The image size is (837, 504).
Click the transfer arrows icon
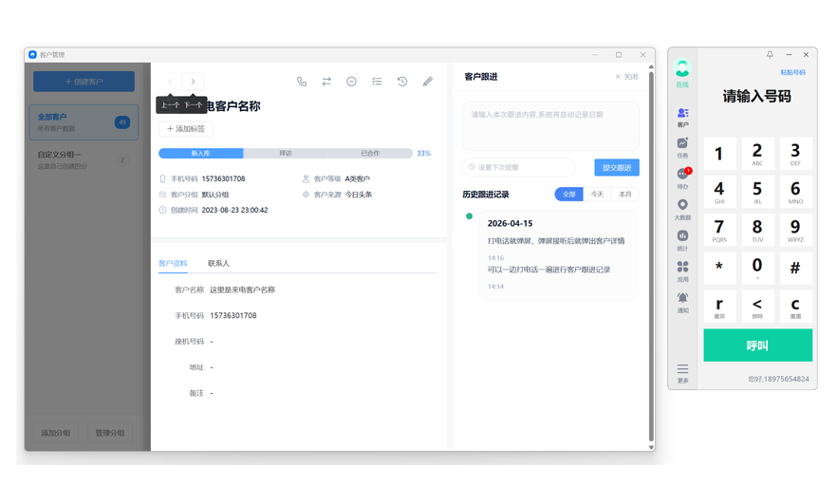click(326, 82)
